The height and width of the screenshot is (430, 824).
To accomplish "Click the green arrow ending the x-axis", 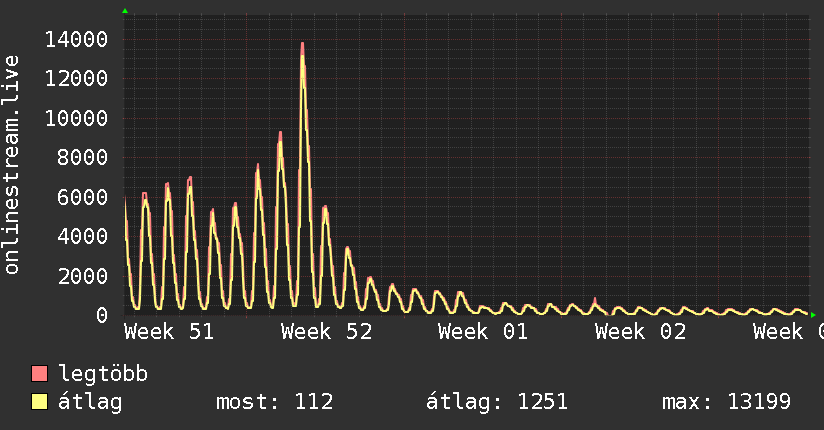I will [x=813, y=315].
